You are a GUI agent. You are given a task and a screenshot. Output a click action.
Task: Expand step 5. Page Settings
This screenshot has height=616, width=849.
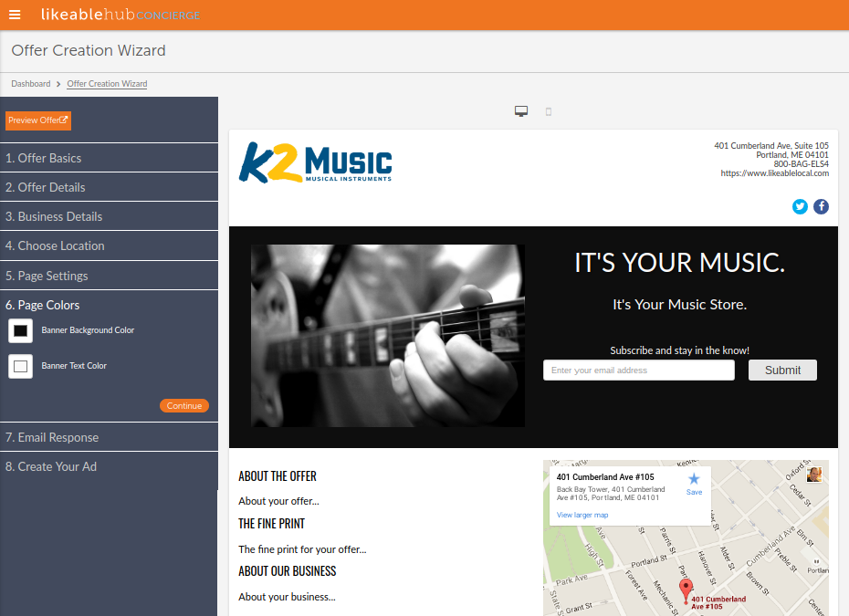(x=109, y=276)
